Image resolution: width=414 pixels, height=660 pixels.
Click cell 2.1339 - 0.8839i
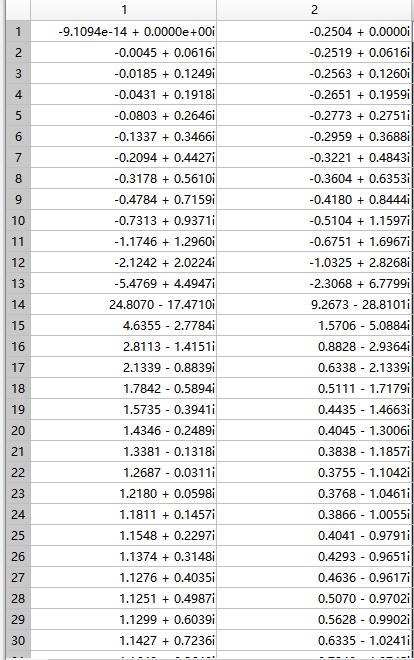pos(124,367)
